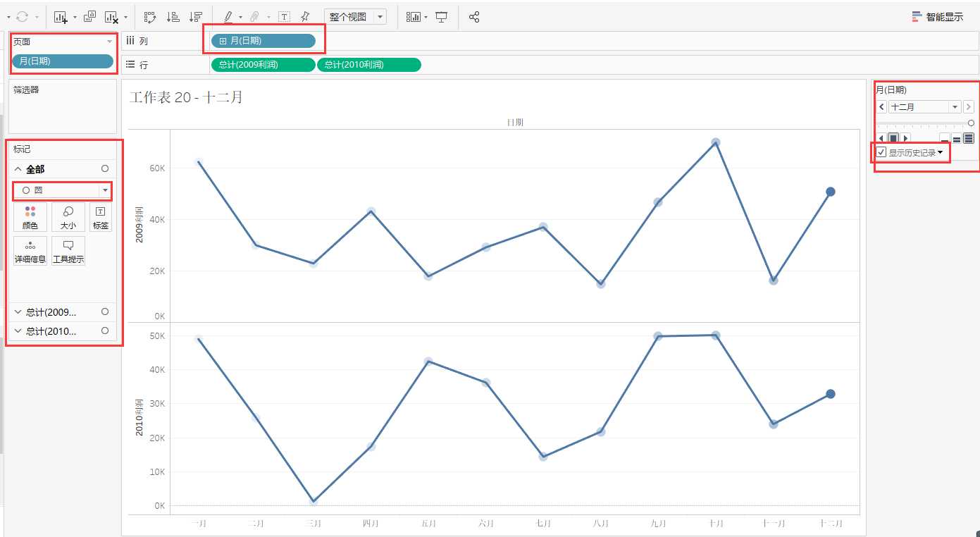This screenshot has width=980, height=537.
Task: Click the 颜色 marks card button
Action: click(x=30, y=217)
